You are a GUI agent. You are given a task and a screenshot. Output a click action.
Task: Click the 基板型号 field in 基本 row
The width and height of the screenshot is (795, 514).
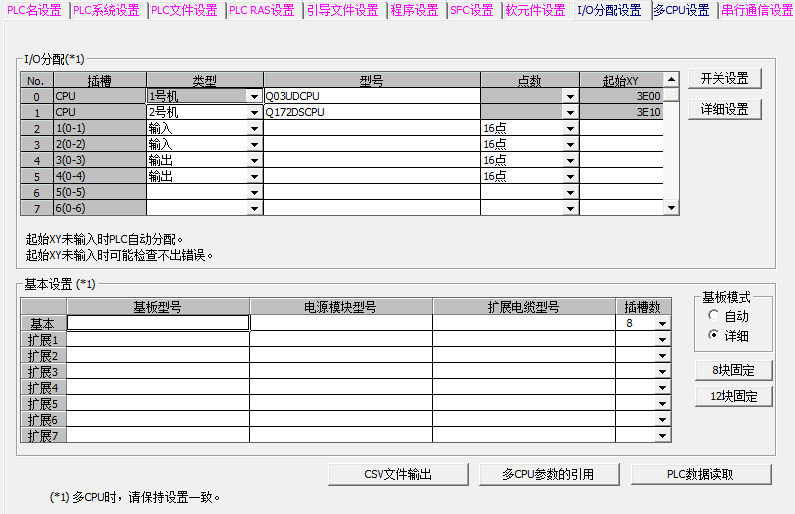coord(158,323)
